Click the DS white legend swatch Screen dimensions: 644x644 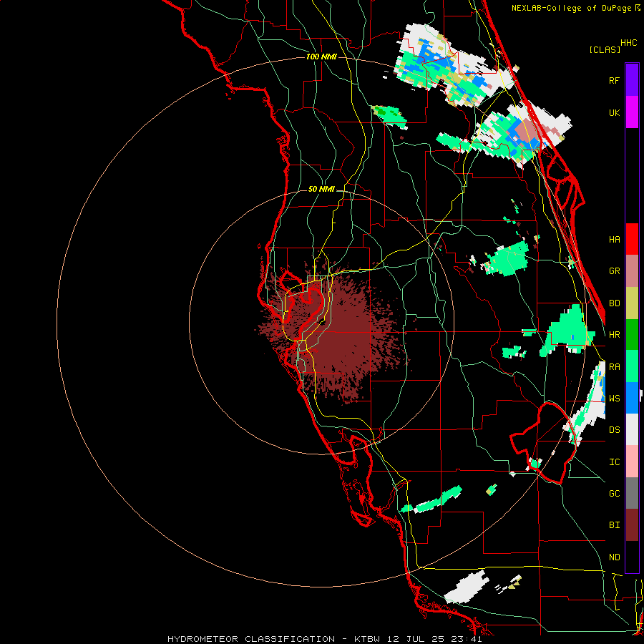pyautogui.click(x=632, y=429)
